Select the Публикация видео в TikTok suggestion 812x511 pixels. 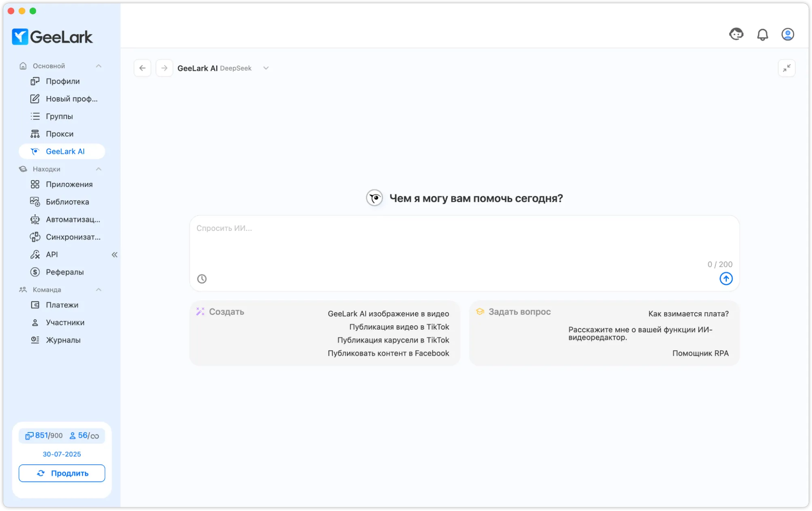click(399, 327)
